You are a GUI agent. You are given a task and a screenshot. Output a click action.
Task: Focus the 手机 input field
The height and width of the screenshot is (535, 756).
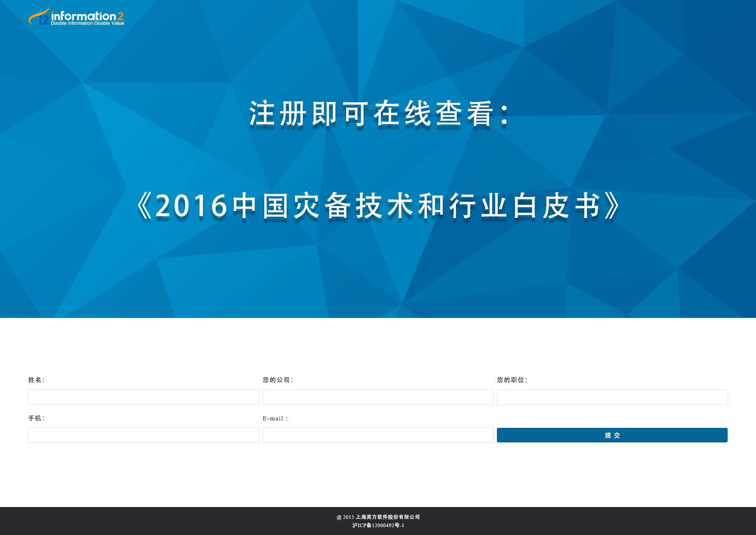coord(143,435)
